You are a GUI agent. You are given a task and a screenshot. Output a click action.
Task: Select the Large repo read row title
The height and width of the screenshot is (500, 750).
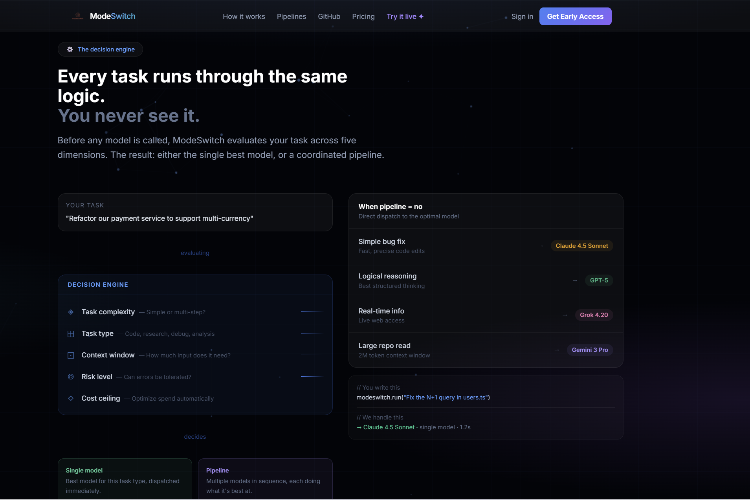[384, 345]
